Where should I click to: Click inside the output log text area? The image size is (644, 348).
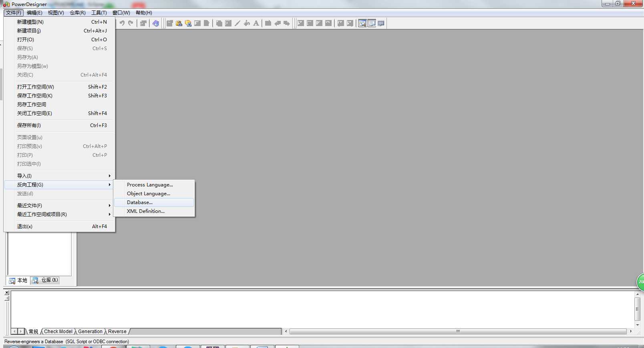click(x=322, y=309)
